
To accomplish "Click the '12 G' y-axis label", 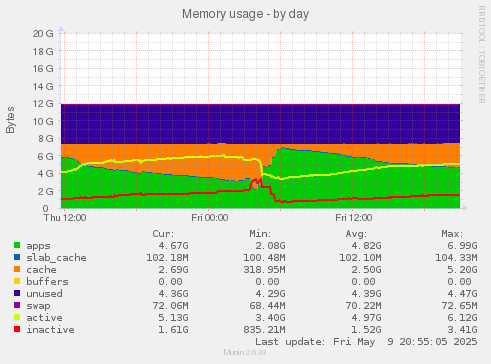I will tap(43, 103).
